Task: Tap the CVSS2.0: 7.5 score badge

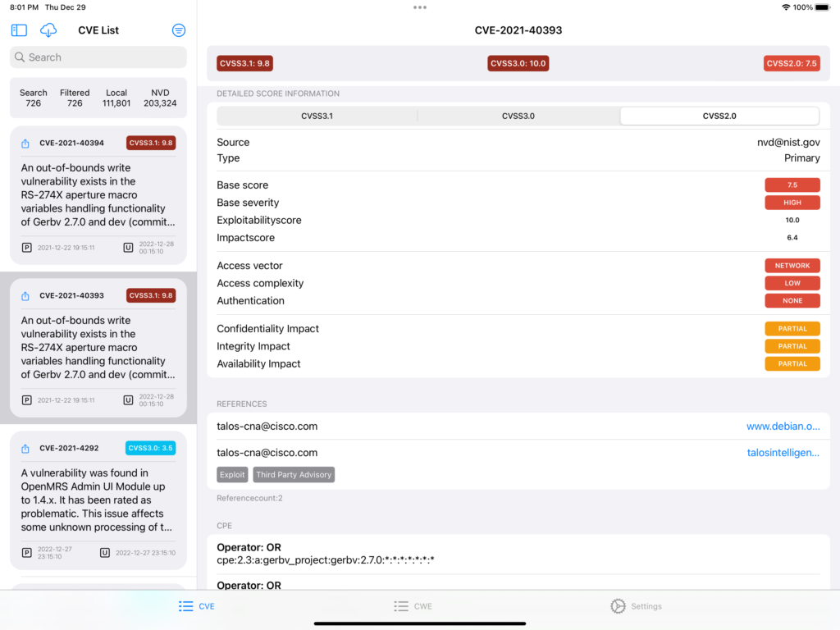Action: [x=792, y=63]
